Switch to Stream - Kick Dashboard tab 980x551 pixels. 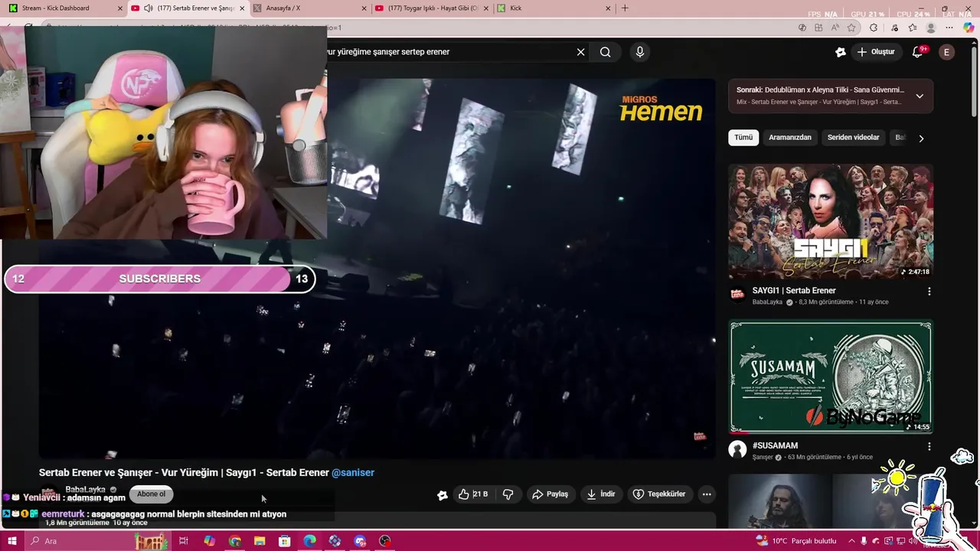coord(63,8)
